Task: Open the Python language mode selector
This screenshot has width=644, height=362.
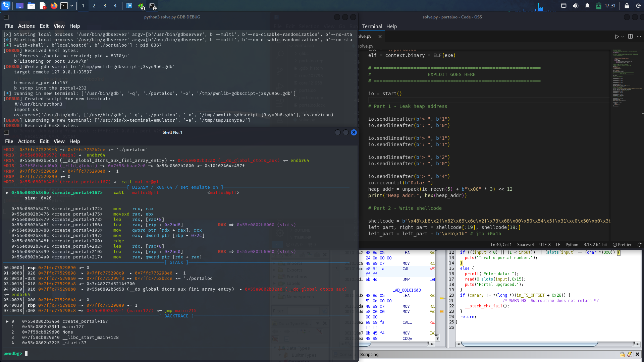Action: pyautogui.click(x=572, y=245)
